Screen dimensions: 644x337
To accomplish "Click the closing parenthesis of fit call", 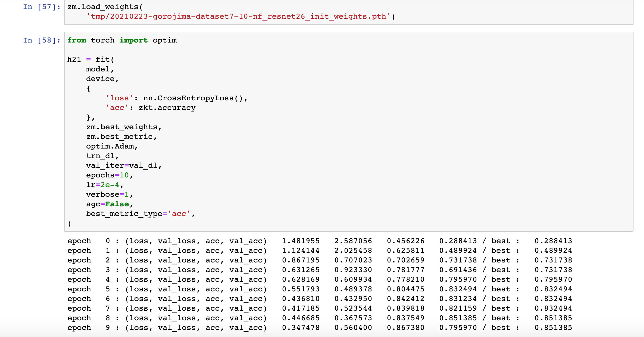I will (69, 224).
